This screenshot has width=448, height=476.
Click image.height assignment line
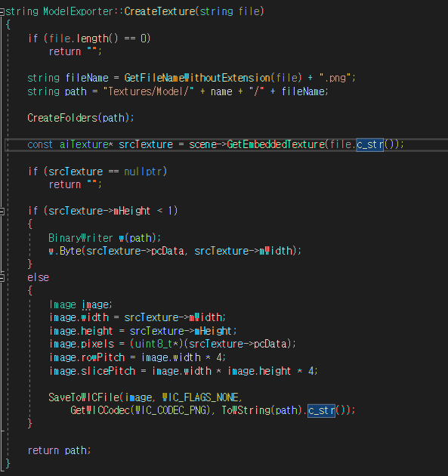click(x=143, y=331)
